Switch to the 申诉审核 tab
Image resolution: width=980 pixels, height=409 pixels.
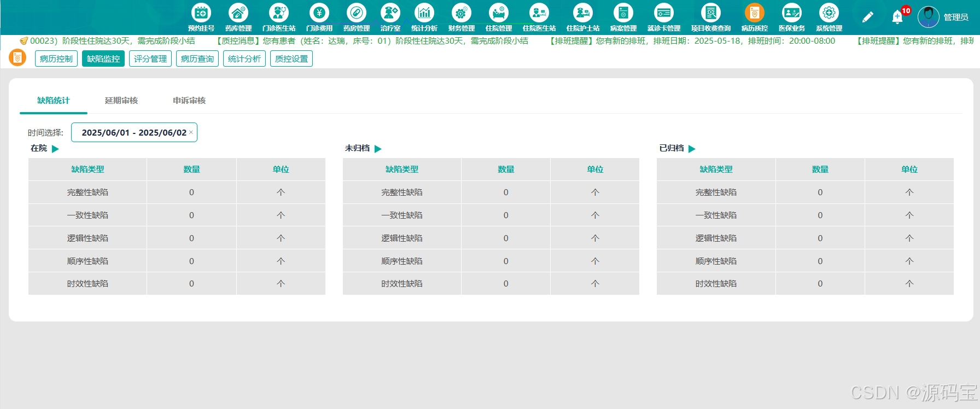pyautogui.click(x=189, y=101)
